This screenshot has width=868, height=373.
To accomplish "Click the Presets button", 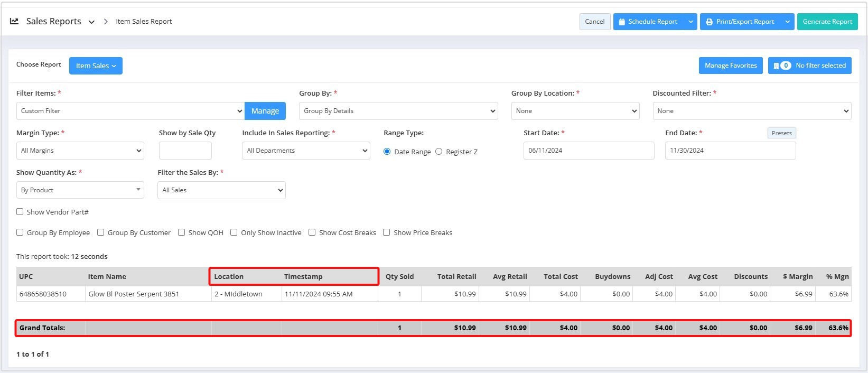I will tap(781, 133).
